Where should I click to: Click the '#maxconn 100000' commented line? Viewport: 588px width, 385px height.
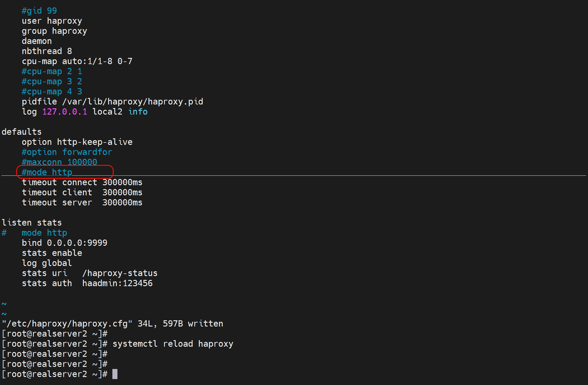[59, 162]
